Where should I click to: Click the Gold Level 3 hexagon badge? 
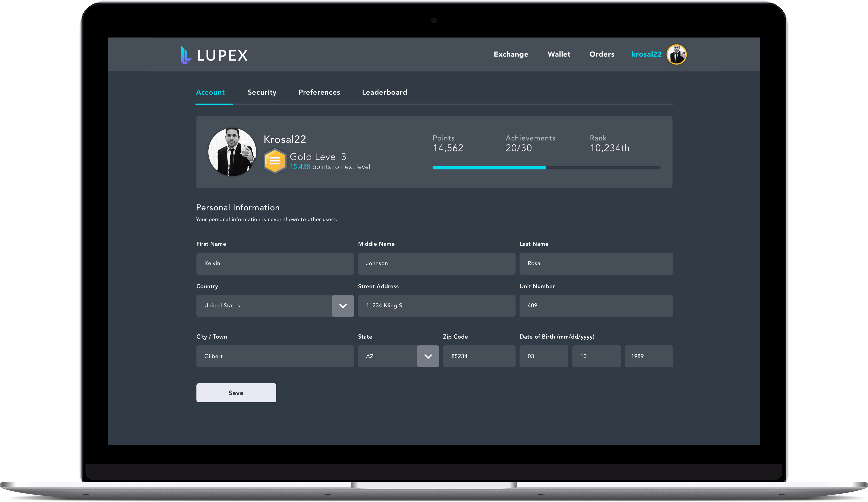coord(275,160)
